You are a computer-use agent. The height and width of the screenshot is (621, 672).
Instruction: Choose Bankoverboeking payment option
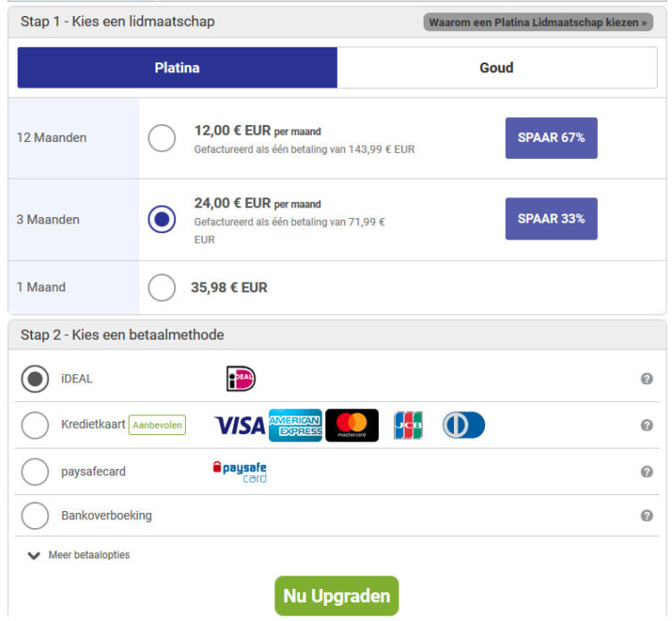pos(35,516)
